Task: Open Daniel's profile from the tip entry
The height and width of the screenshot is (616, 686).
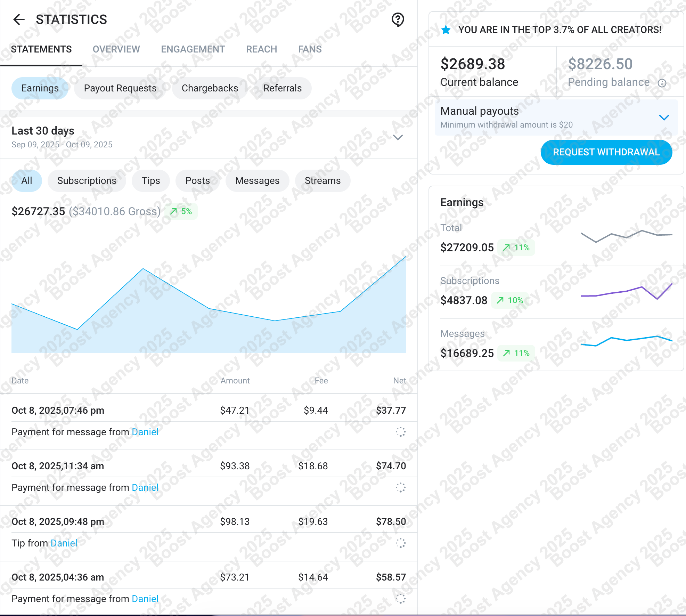Action: pyautogui.click(x=64, y=543)
